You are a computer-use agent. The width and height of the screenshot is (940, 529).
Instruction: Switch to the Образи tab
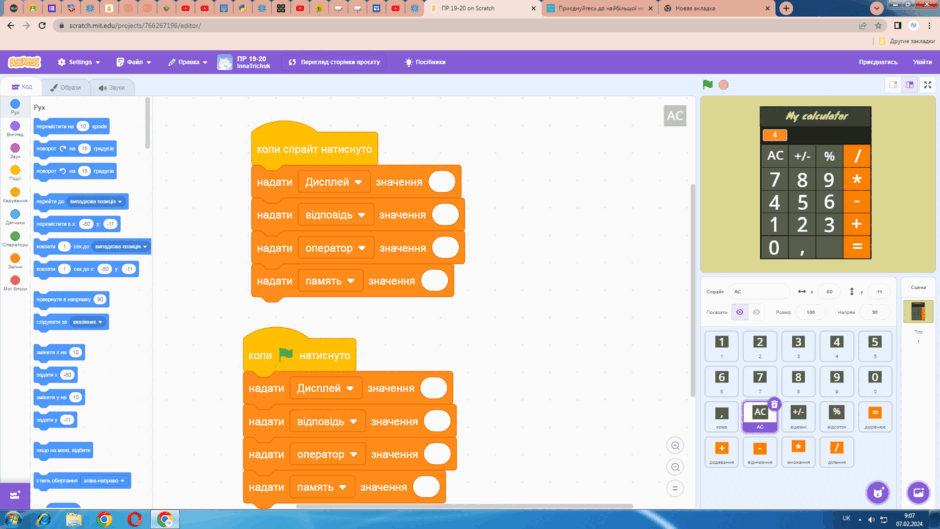[65, 87]
